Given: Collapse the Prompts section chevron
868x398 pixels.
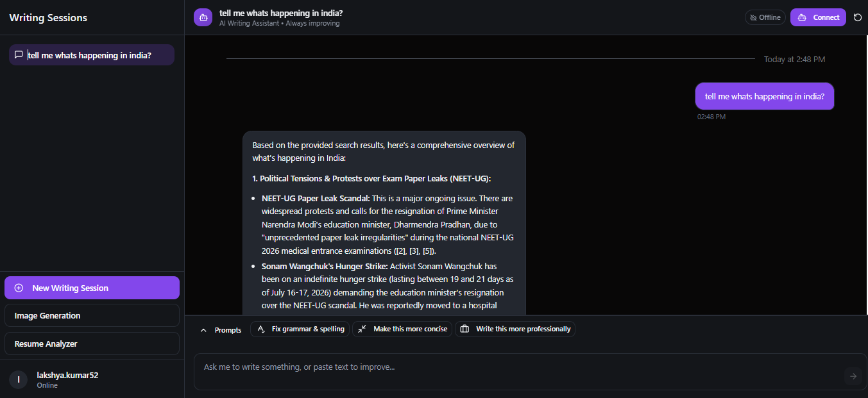Looking at the screenshot, I should pyautogui.click(x=203, y=330).
